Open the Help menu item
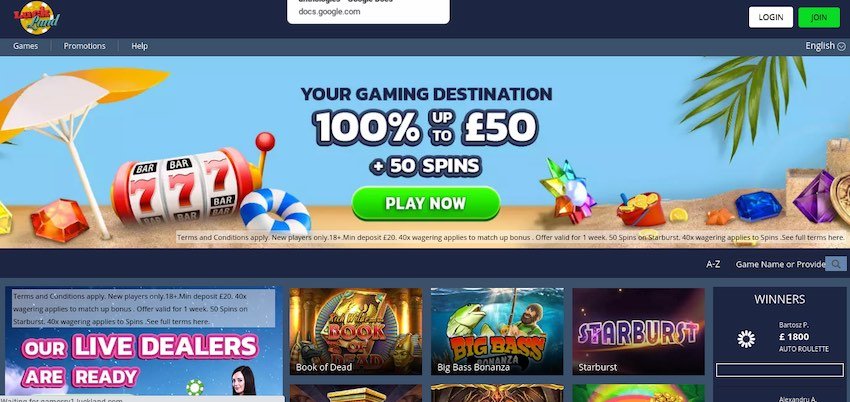This screenshot has height=402, width=850. click(x=139, y=46)
